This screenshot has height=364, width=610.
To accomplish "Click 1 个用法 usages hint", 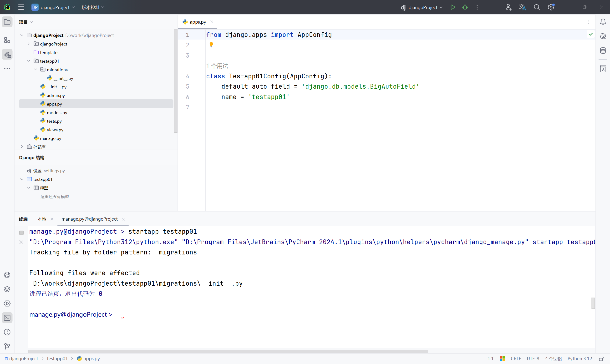I will pos(217,66).
